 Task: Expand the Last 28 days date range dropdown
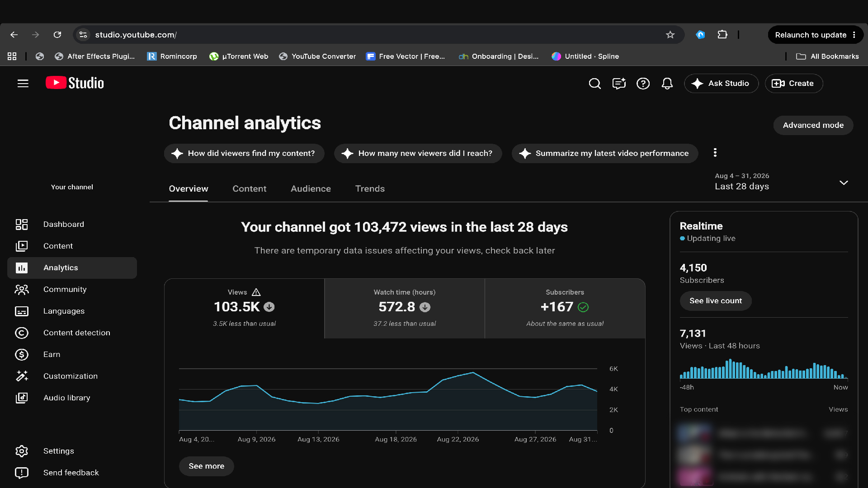point(781,182)
